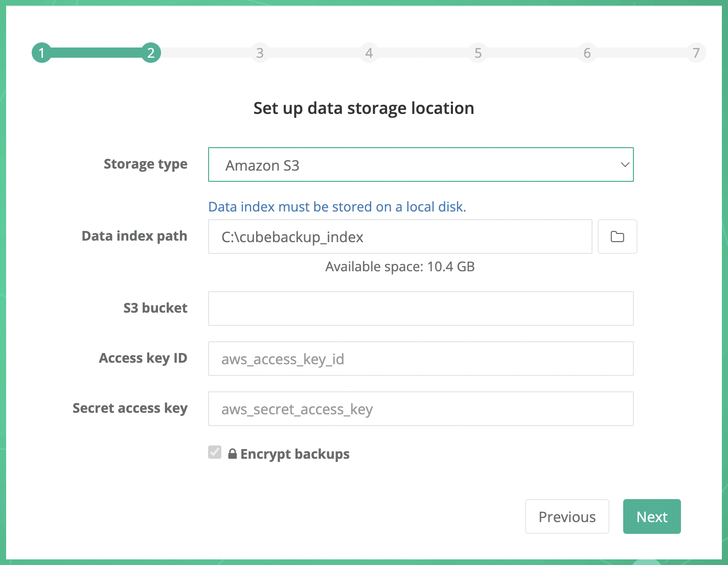Click the folder browse icon for data index path
The width and height of the screenshot is (728, 565).
coord(617,237)
